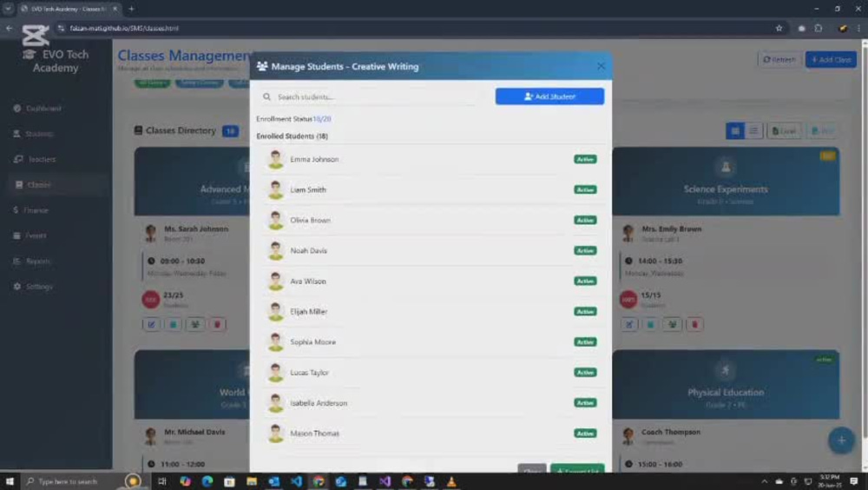The height and width of the screenshot is (490, 868).
Task: Click the Physical Education class card header
Action: pos(726,384)
